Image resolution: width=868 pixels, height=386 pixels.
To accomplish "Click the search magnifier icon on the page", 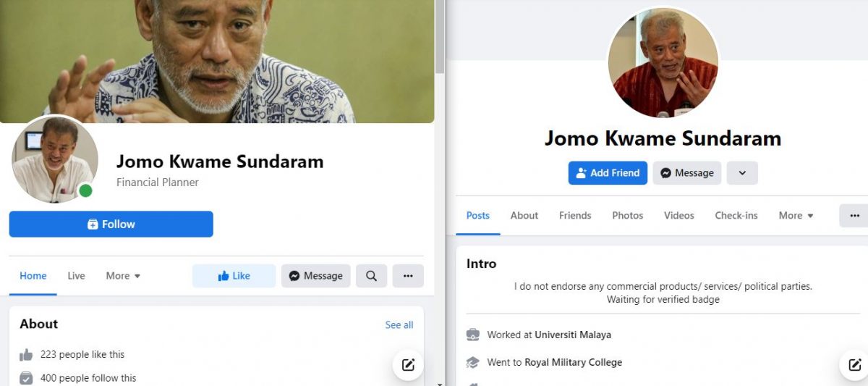I will [x=371, y=276].
